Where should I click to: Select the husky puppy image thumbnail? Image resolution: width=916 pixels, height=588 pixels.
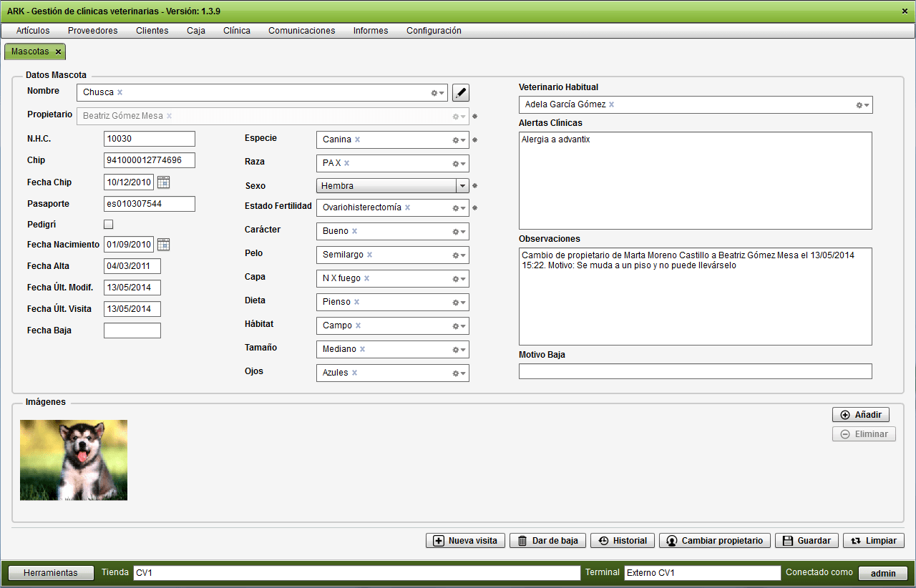74,460
